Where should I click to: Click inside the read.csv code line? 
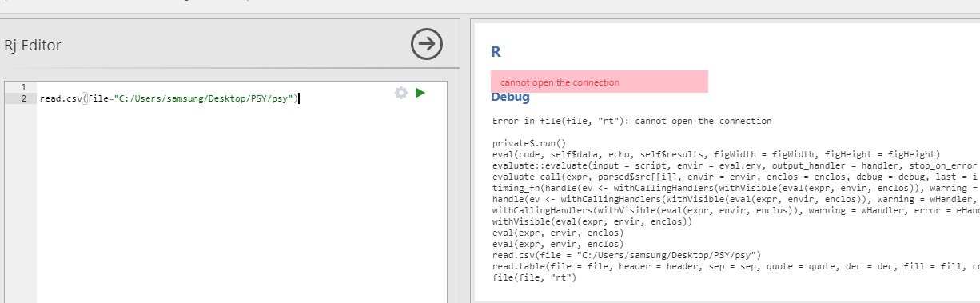click(x=169, y=98)
